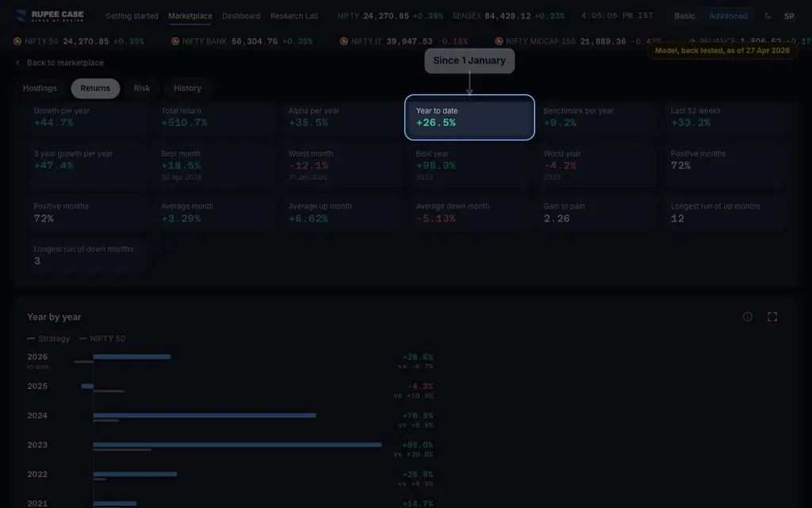Click the 2022 strategy bar
This screenshot has height=508, width=812.
[135, 475]
